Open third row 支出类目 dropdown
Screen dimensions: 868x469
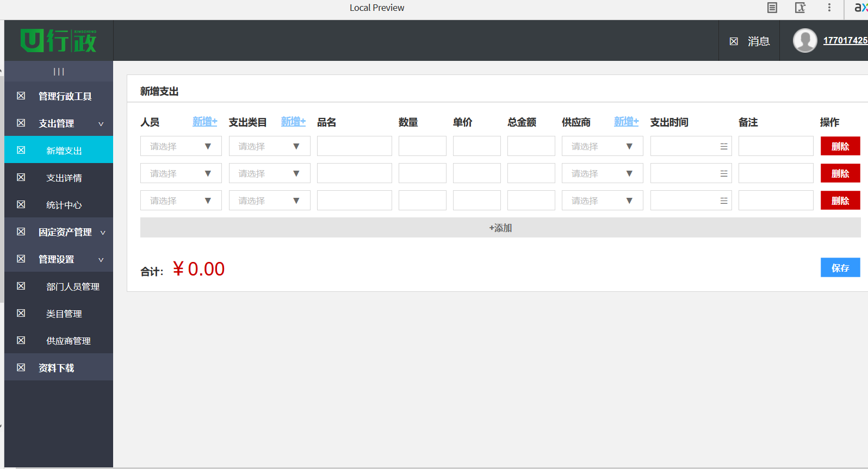coord(270,201)
